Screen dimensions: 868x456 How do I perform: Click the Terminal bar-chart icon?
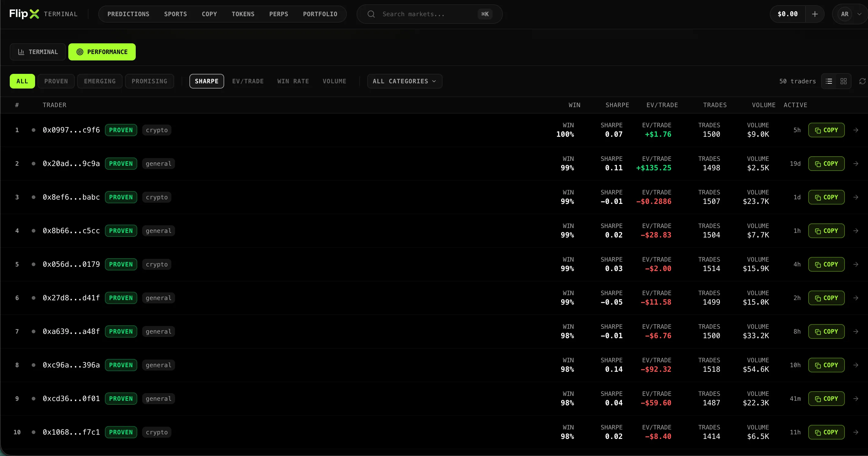click(21, 52)
